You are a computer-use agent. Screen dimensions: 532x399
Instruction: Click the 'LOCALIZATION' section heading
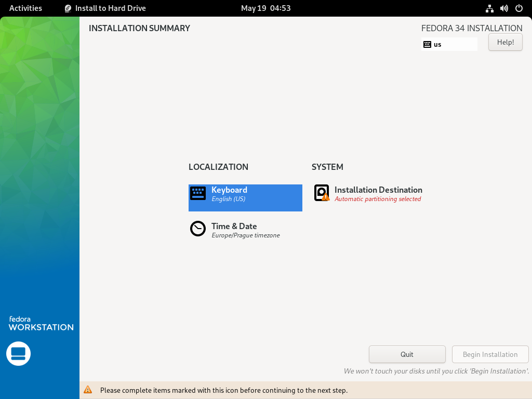click(219, 167)
